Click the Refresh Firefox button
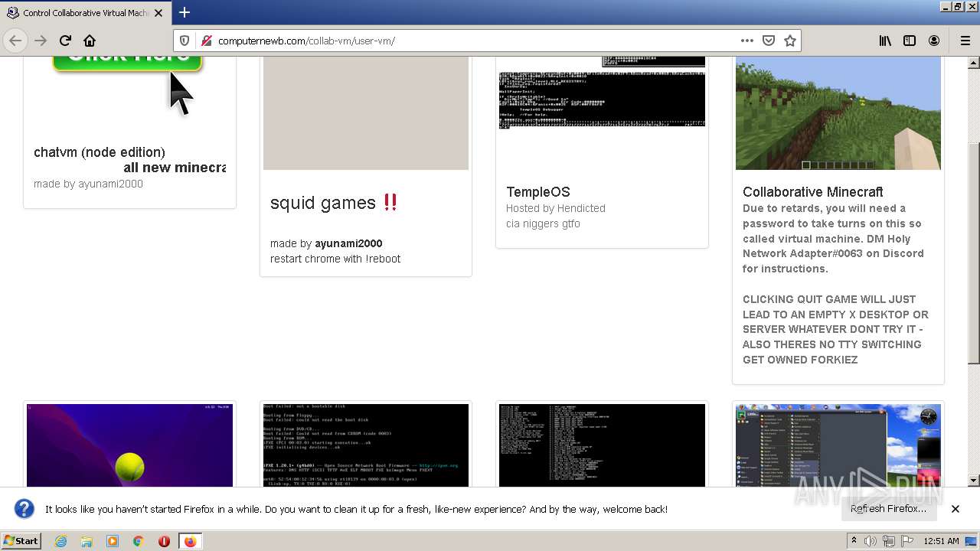Screen dimensions: 980x551 point(888,509)
